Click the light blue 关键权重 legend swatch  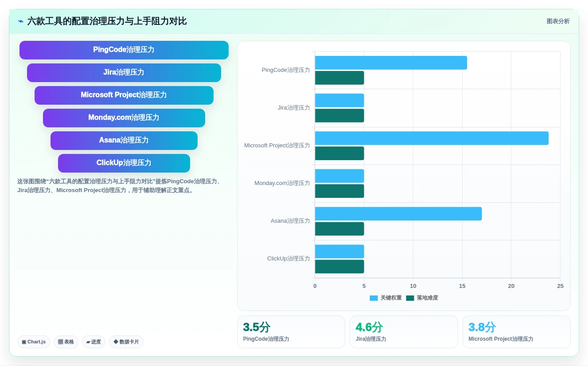point(374,298)
